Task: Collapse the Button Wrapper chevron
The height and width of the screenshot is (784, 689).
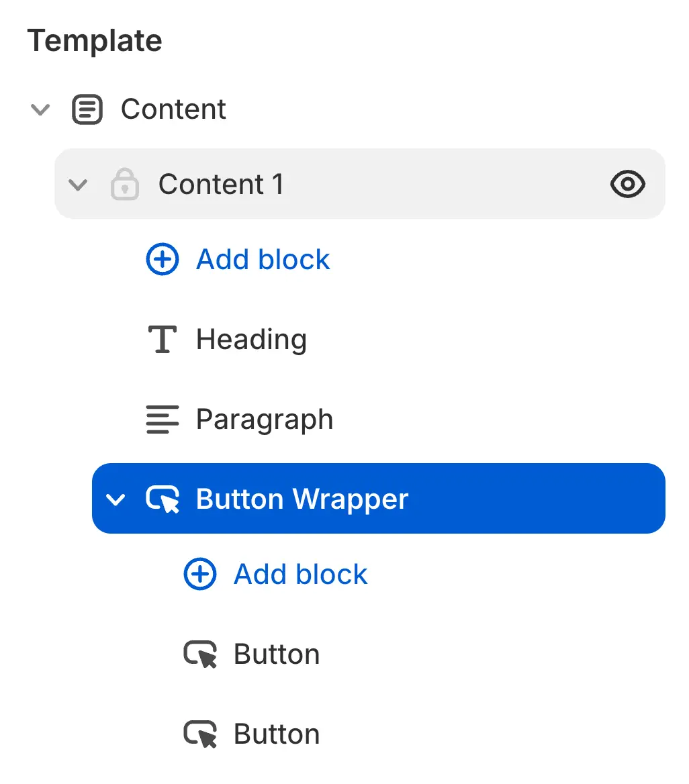Action: click(x=116, y=499)
